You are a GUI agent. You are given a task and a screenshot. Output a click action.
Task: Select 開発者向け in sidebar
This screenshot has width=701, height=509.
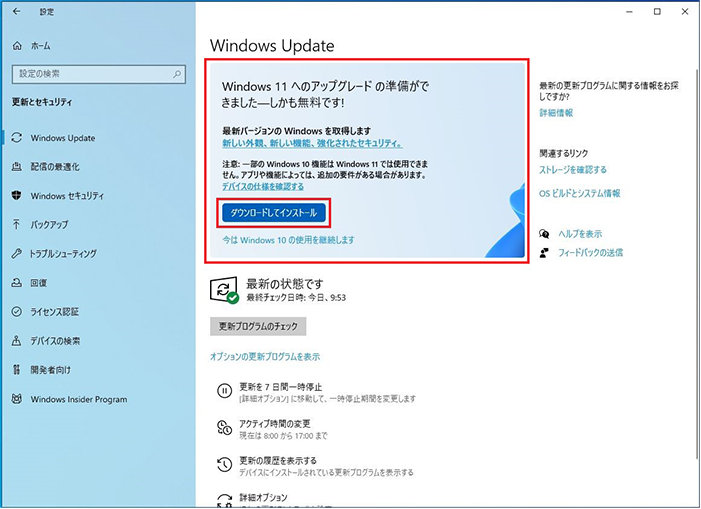(50, 370)
